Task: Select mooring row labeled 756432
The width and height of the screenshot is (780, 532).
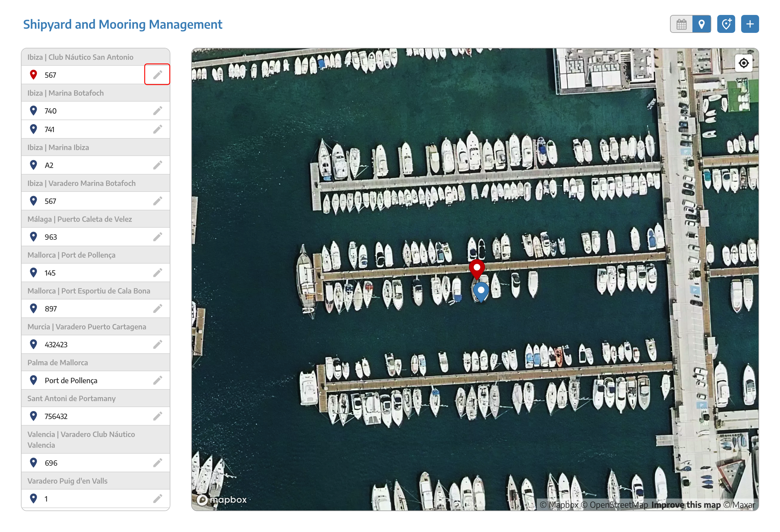Action: [96, 417]
